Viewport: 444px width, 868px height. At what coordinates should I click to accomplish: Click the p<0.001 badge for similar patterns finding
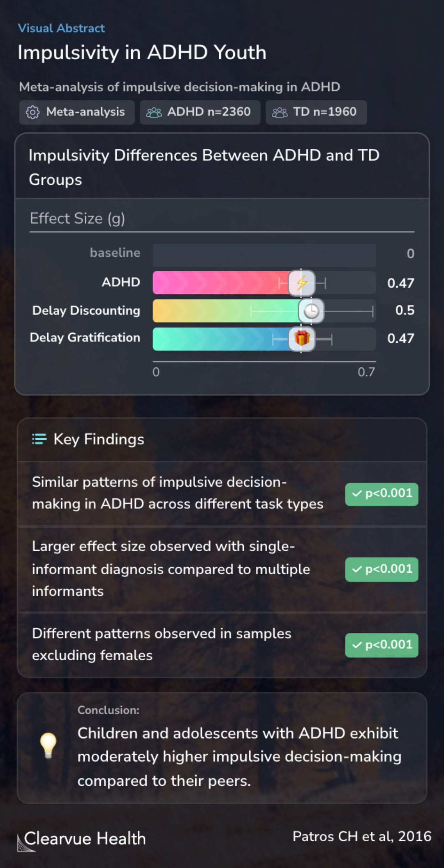[382, 494]
